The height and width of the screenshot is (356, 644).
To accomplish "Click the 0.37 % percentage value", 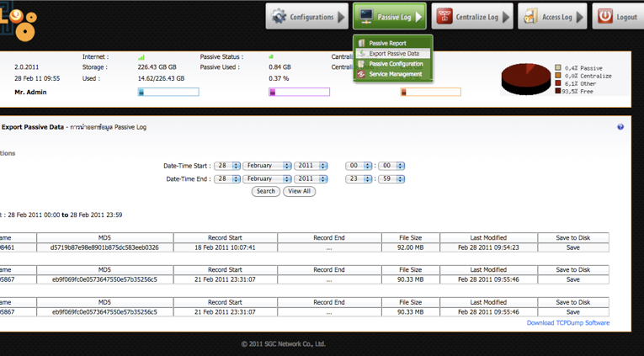I will click(279, 78).
